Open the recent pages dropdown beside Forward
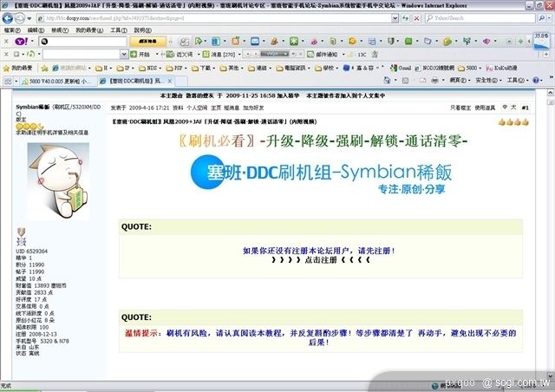This screenshot has width=555, height=392. [x=29, y=18]
